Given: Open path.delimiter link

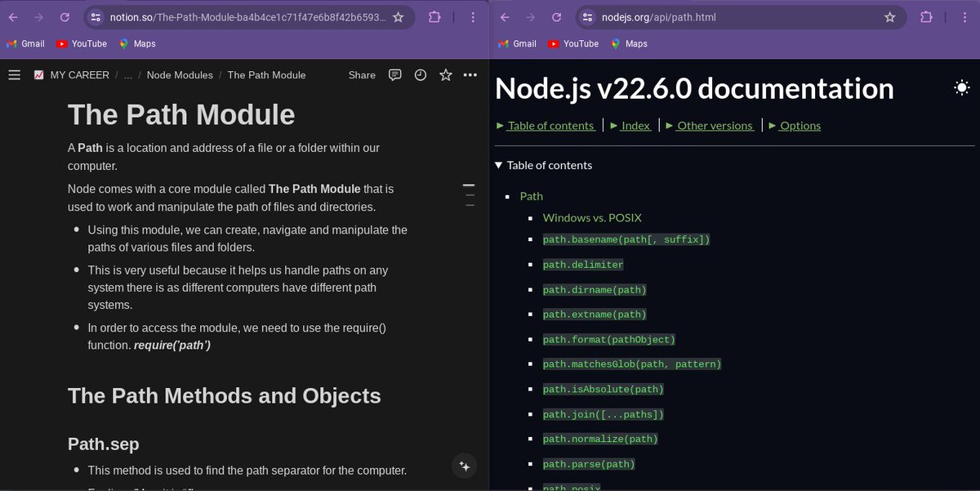Looking at the screenshot, I should tap(583, 265).
